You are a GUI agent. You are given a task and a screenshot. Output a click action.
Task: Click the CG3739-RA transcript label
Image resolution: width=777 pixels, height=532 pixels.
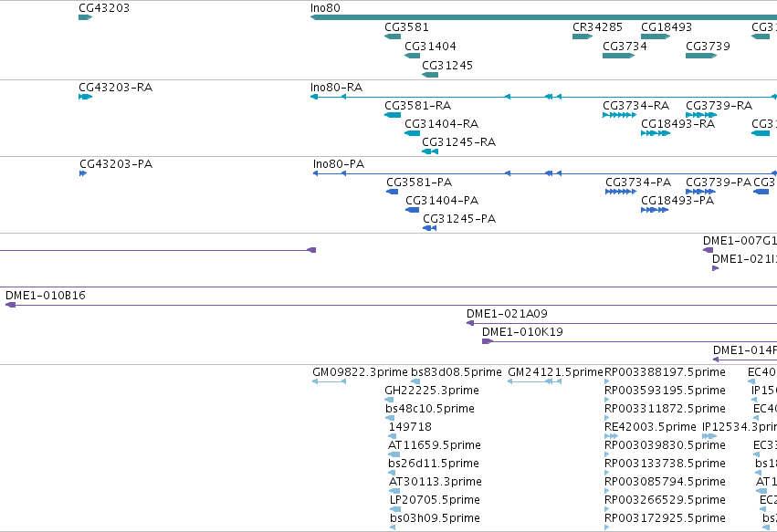tap(719, 106)
